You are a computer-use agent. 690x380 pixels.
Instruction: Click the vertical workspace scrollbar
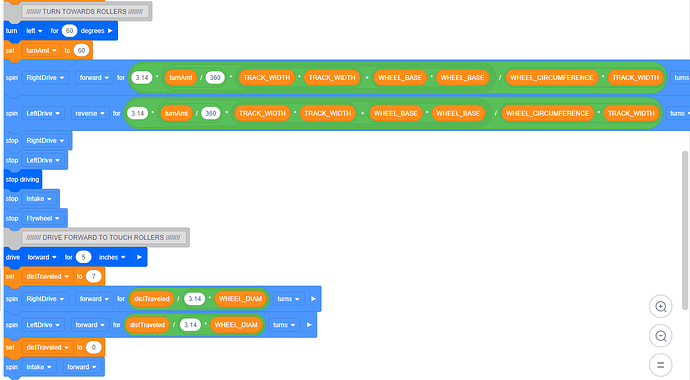pyautogui.click(x=684, y=230)
